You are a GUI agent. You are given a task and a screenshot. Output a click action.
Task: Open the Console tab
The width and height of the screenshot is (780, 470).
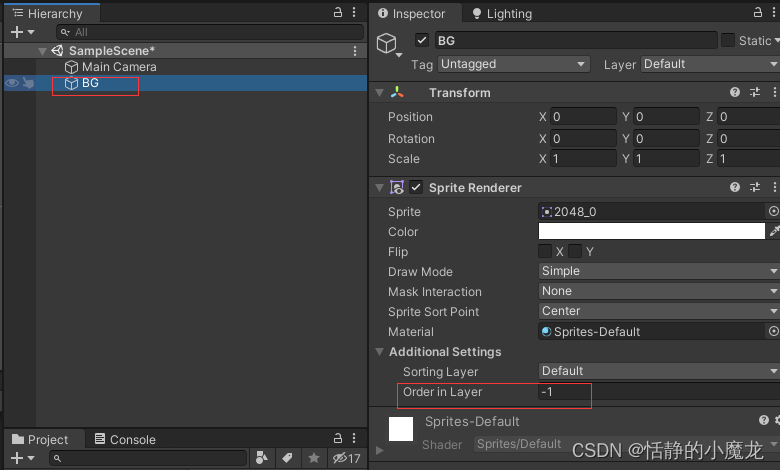click(x=126, y=440)
